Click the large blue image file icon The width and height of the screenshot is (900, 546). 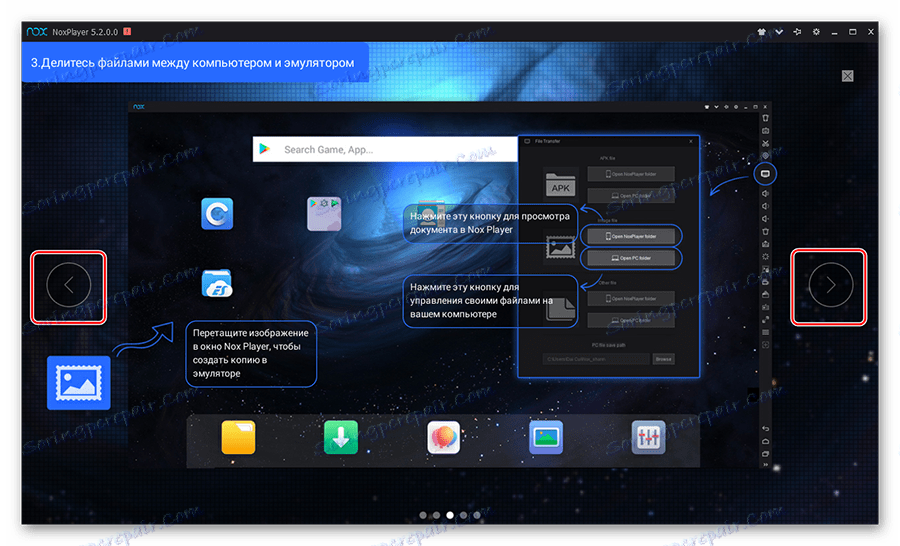79,382
